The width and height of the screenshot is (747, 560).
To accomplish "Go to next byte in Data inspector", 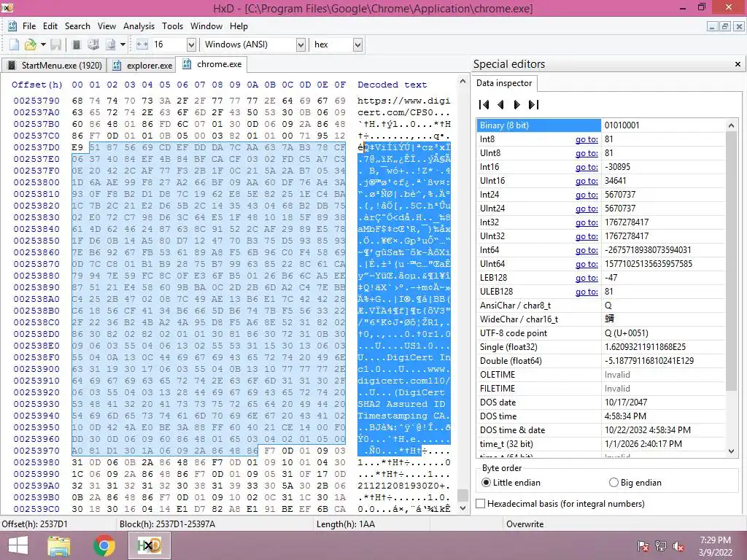I will click(517, 105).
